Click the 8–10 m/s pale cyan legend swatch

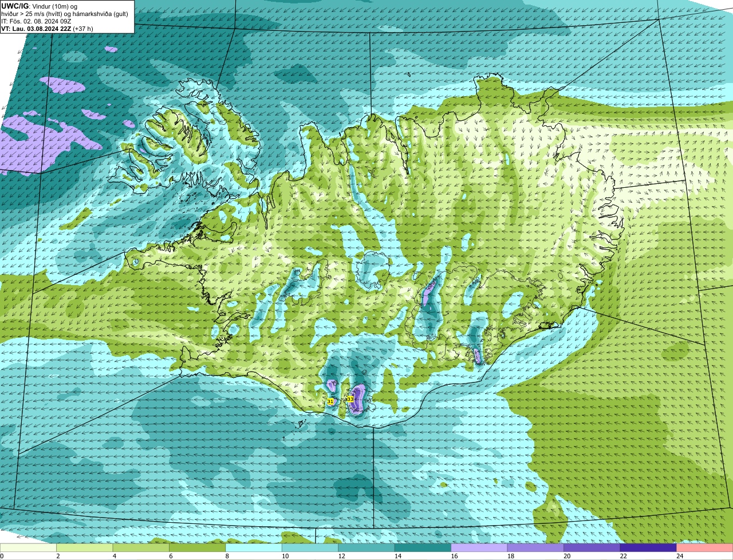(254, 547)
